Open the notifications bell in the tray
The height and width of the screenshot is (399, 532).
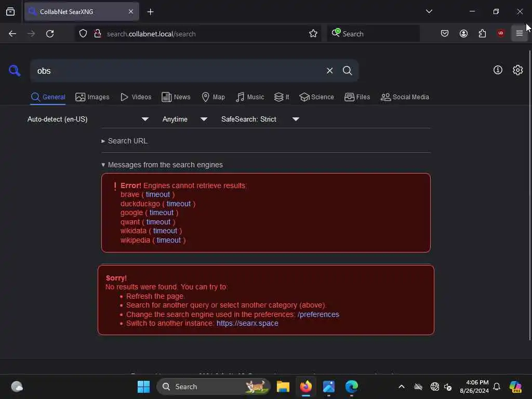tap(496, 387)
